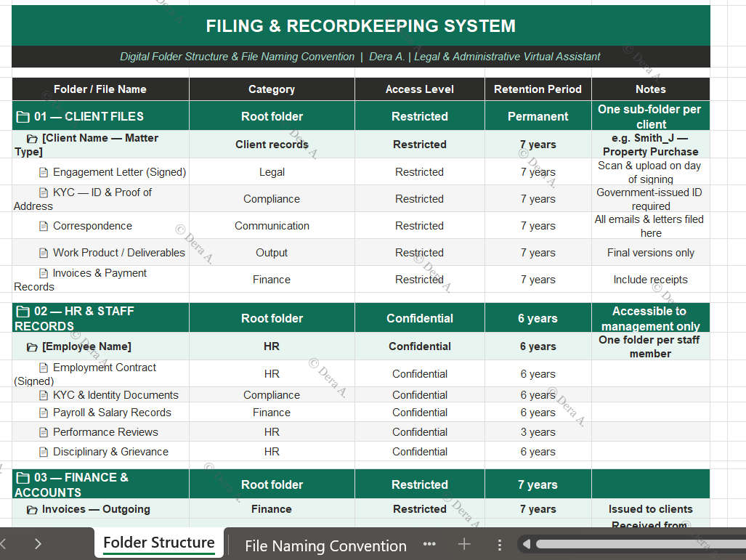
Task: Click document icon beside Payroll & Salary Records
Action: click(x=44, y=413)
